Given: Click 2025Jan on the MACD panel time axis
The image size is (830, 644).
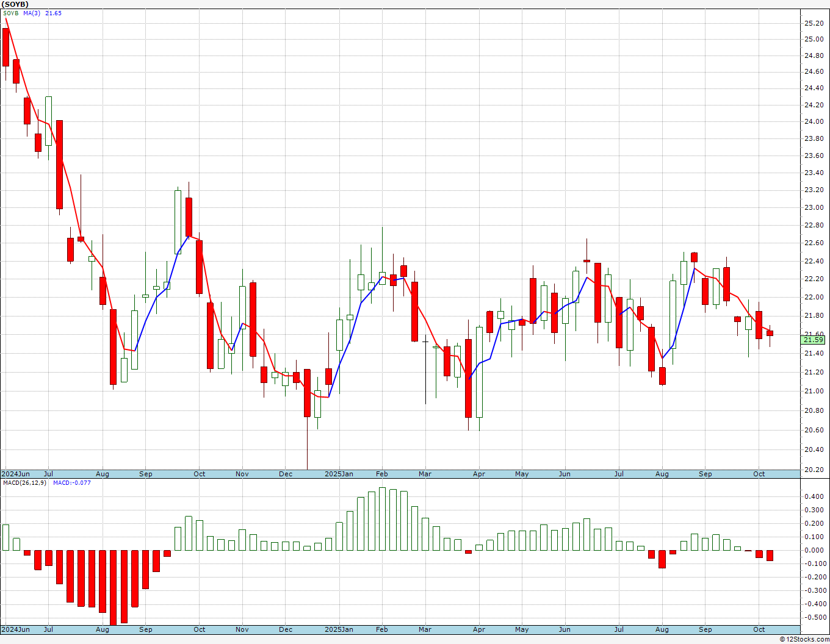Looking at the screenshot, I should (x=339, y=629).
